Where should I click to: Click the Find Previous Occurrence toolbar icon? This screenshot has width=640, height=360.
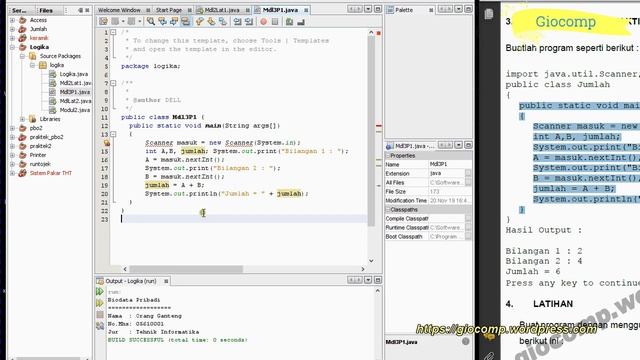(x=162, y=21)
